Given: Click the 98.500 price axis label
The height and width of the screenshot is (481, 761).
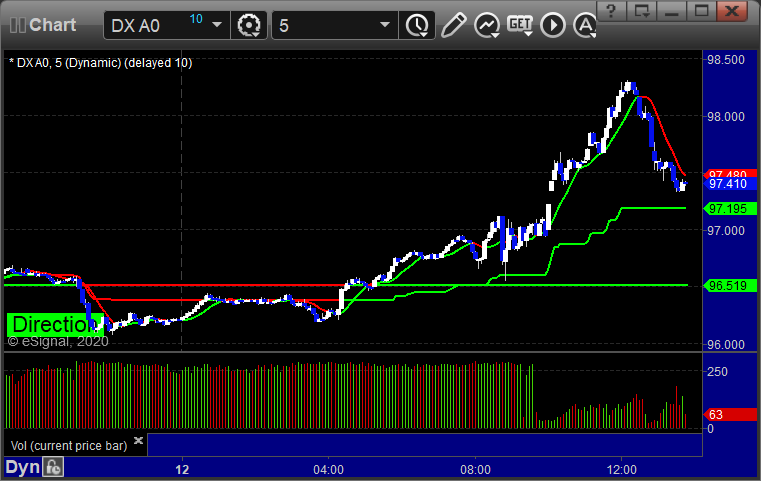Looking at the screenshot, I should click(x=726, y=60).
